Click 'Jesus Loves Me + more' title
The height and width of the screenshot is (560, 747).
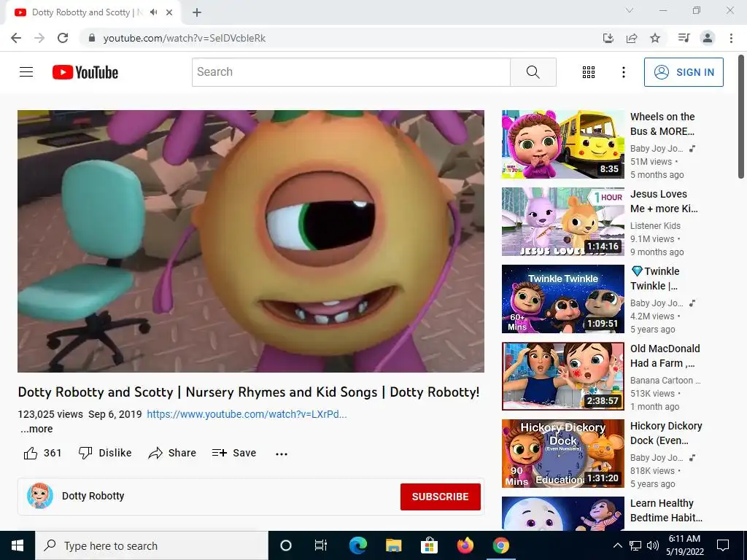click(664, 201)
